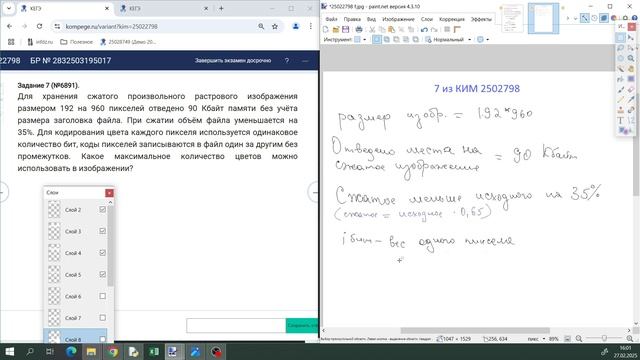Select the Magic Wand tool
640x360 pixels.
pyautogui.click(x=620, y=69)
